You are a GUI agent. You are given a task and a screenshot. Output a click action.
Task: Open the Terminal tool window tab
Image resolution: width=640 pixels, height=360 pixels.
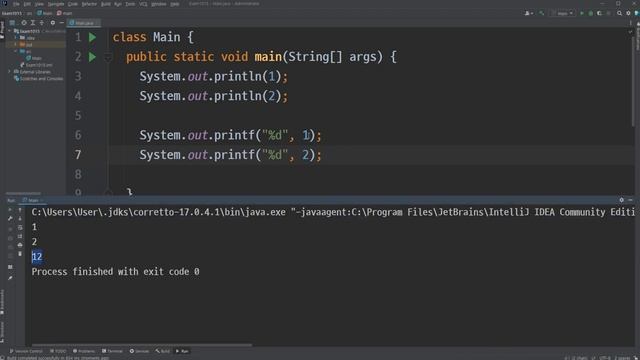pyautogui.click(x=112, y=351)
